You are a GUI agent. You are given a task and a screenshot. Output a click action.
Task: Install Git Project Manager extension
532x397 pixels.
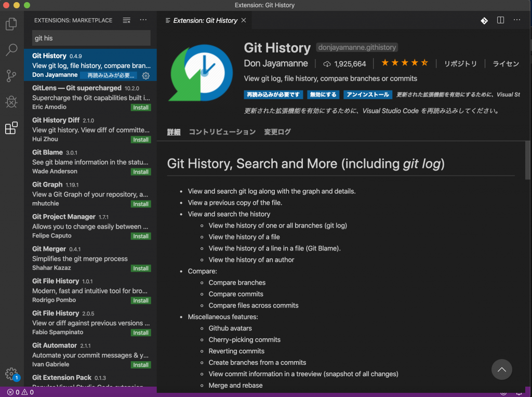point(141,236)
